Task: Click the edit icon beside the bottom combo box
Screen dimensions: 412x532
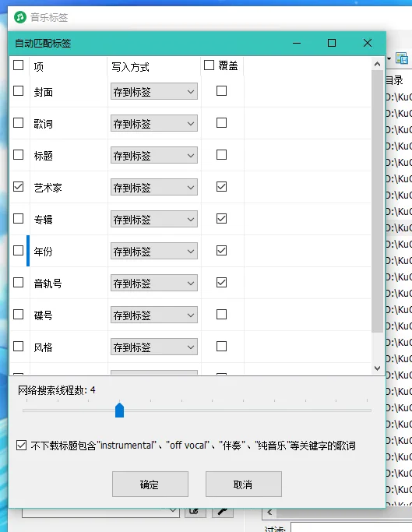Action: 195,512
